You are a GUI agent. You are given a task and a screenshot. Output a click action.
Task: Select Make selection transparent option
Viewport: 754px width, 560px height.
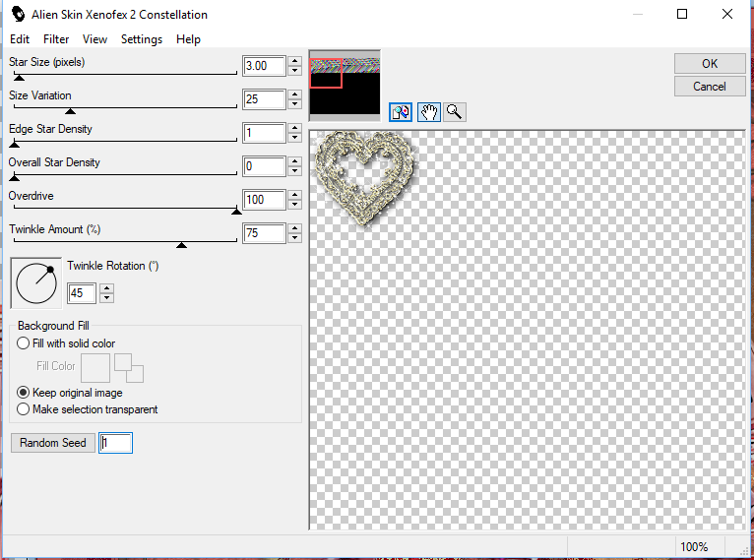23,409
